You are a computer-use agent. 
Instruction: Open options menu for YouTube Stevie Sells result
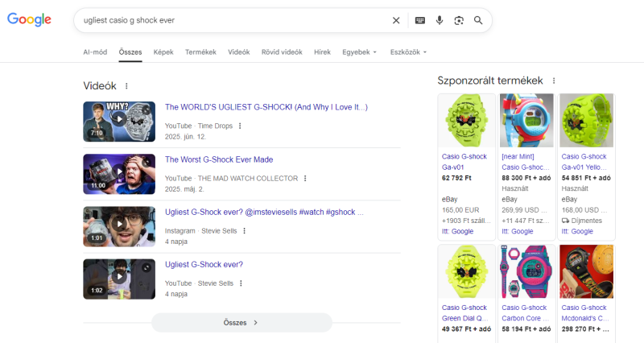[241, 283]
